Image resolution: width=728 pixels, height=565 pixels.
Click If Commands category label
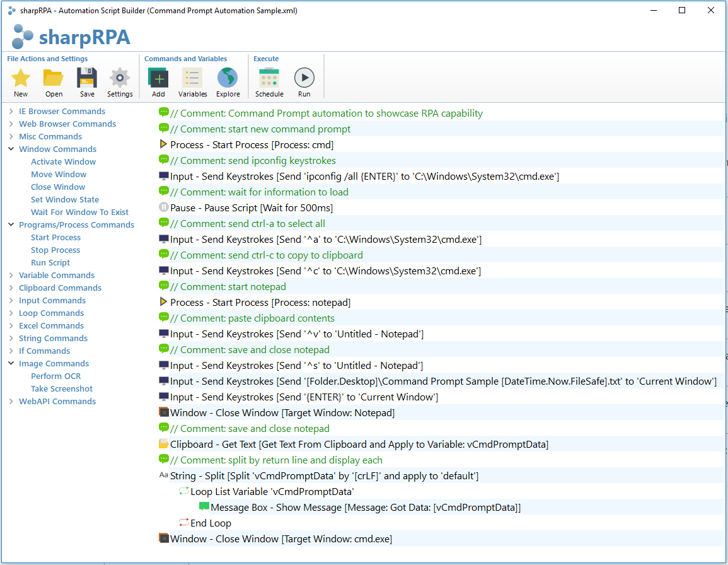click(x=44, y=351)
